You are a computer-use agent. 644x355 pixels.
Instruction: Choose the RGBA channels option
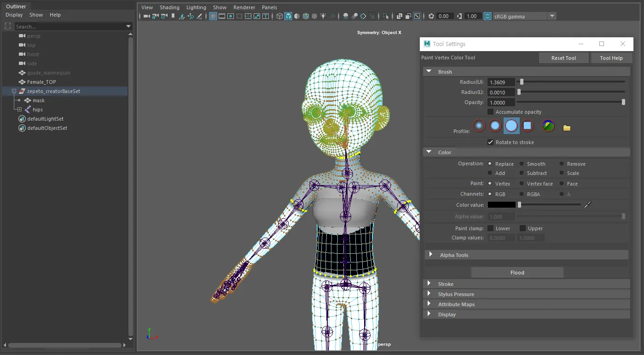[x=522, y=194]
